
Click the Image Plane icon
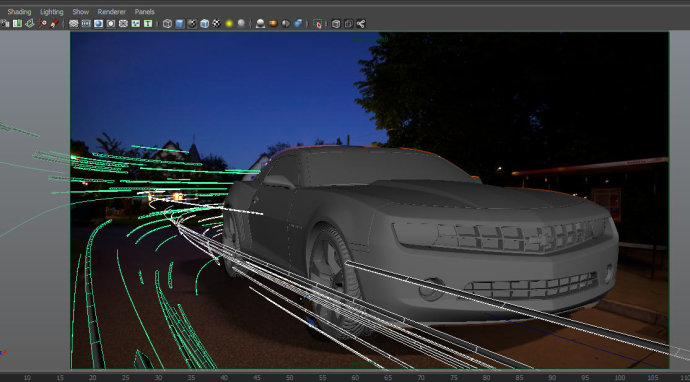(x=29, y=23)
